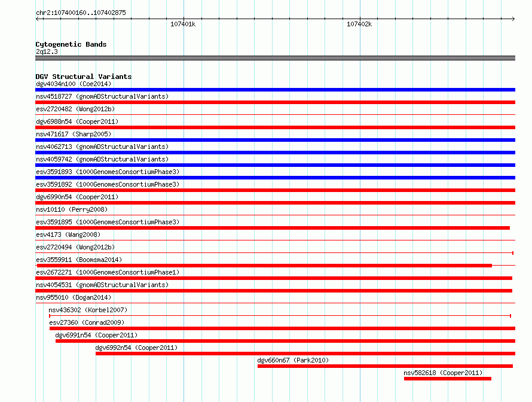Viewport: 532px width, 402px height.
Task: Click the red bar of esv3559911
Action: (x=265, y=266)
